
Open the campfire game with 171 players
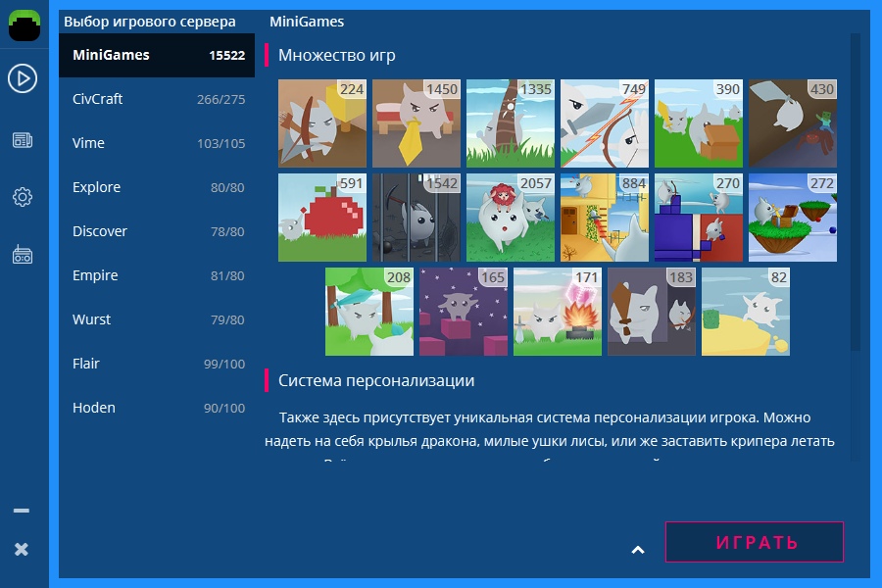tap(558, 312)
